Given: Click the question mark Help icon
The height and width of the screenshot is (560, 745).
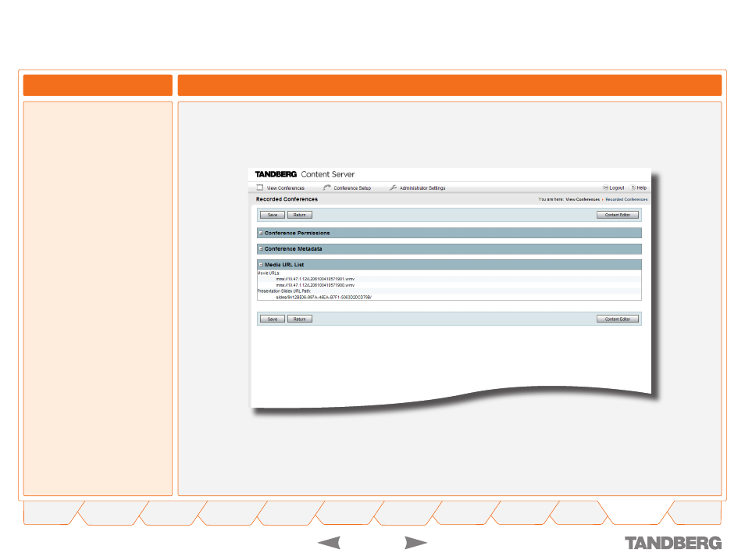Looking at the screenshot, I should pos(633,187).
